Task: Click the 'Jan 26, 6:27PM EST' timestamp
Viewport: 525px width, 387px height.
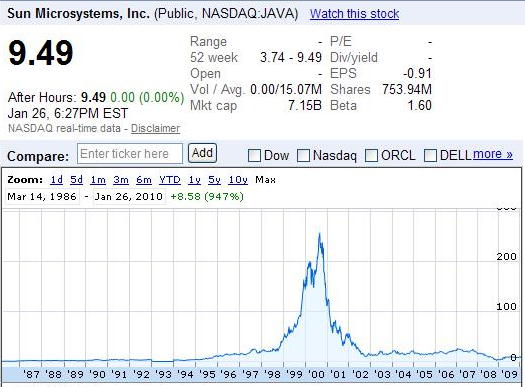Action: [68, 113]
